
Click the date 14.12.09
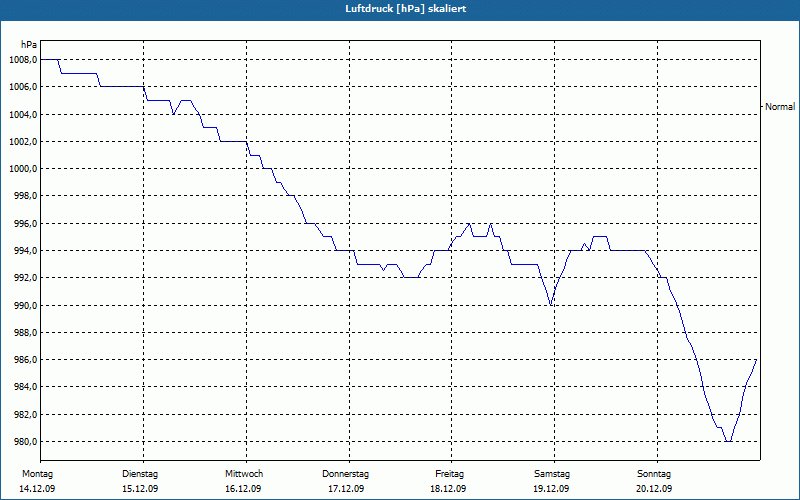[37, 489]
